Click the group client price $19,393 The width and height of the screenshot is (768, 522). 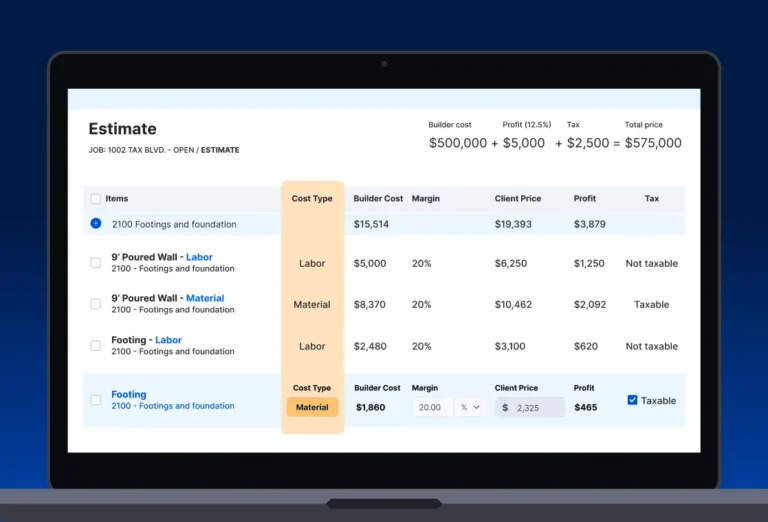pyautogui.click(x=513, y=224)
